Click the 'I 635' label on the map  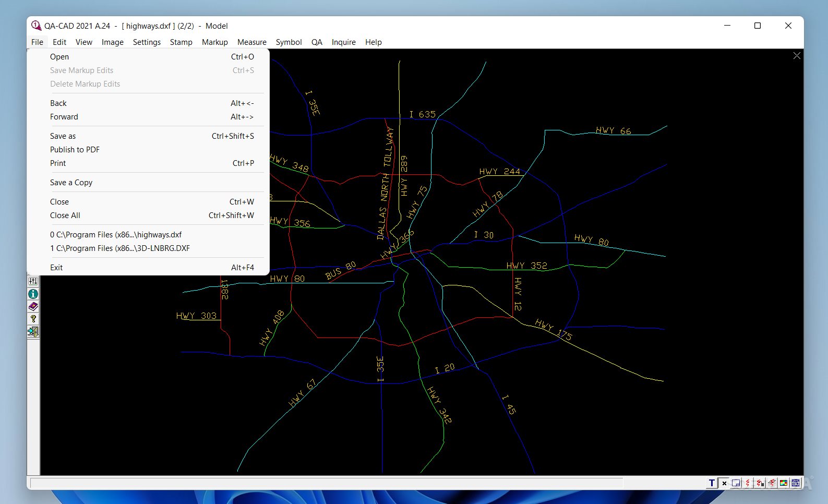422,114
